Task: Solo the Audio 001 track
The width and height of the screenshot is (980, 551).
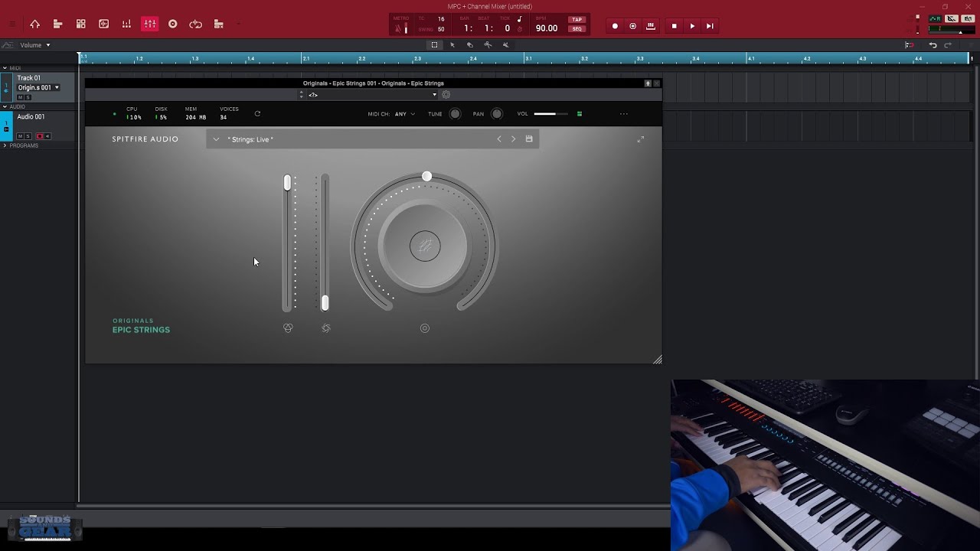Action: (28, 136)
